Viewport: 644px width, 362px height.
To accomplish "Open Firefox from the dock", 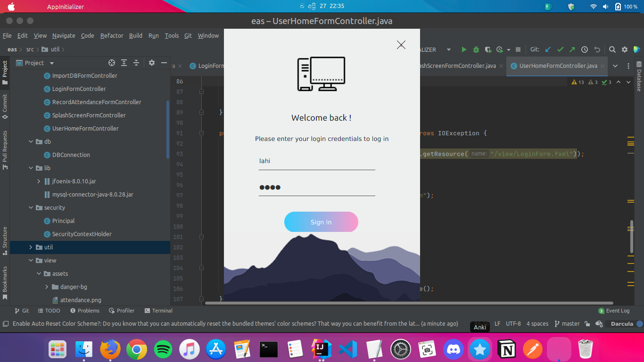I will coord(110,349).
